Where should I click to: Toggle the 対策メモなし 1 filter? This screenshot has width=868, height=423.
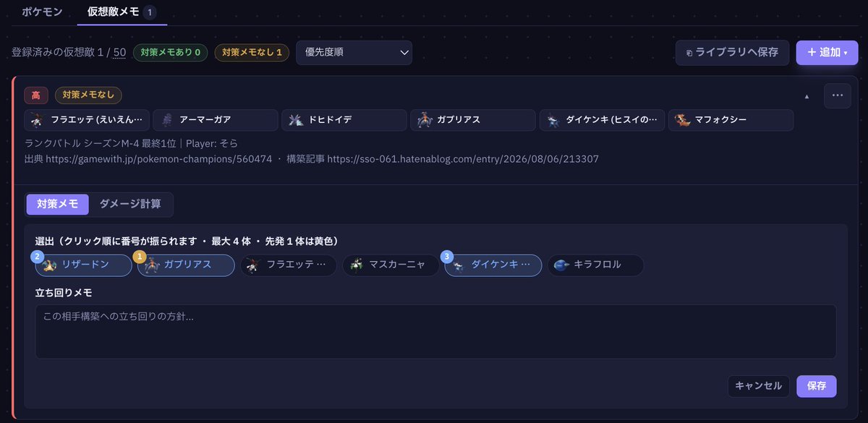point(252,53)
